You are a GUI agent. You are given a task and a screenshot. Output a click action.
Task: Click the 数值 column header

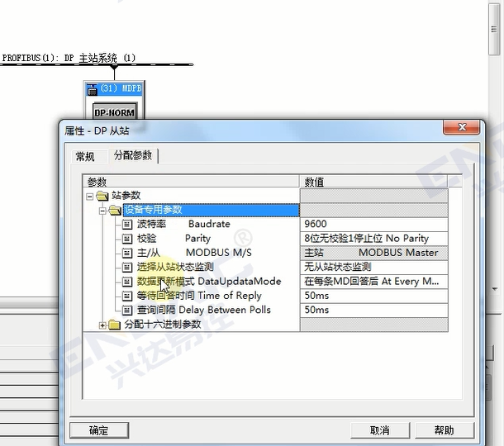point(373,182)
